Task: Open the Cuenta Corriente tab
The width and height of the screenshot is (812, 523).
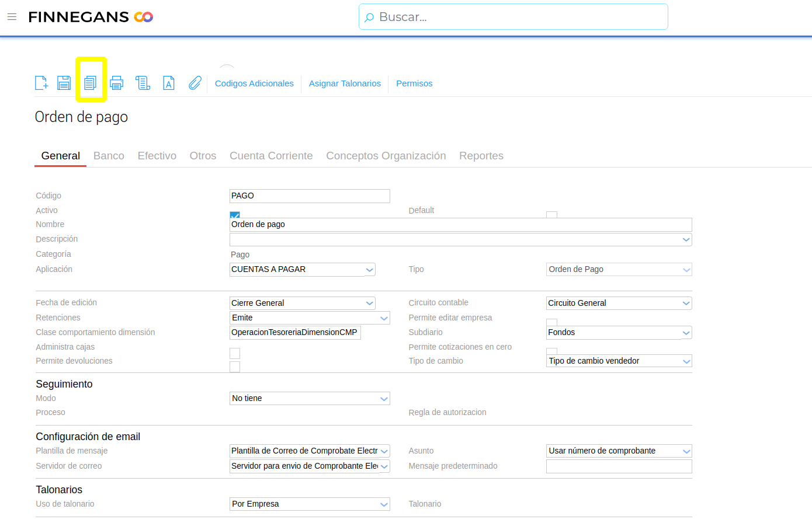Action: tap(271, 156)
